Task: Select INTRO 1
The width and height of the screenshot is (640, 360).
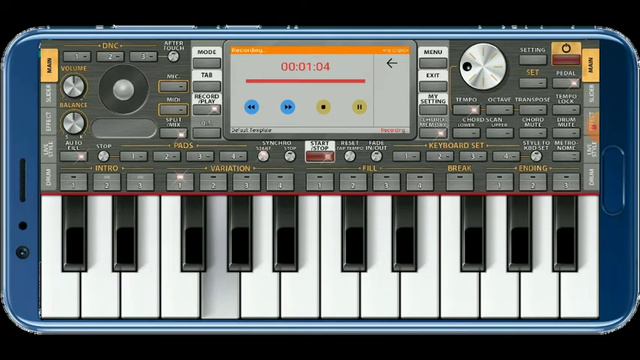Action: (x=73, y=182)
